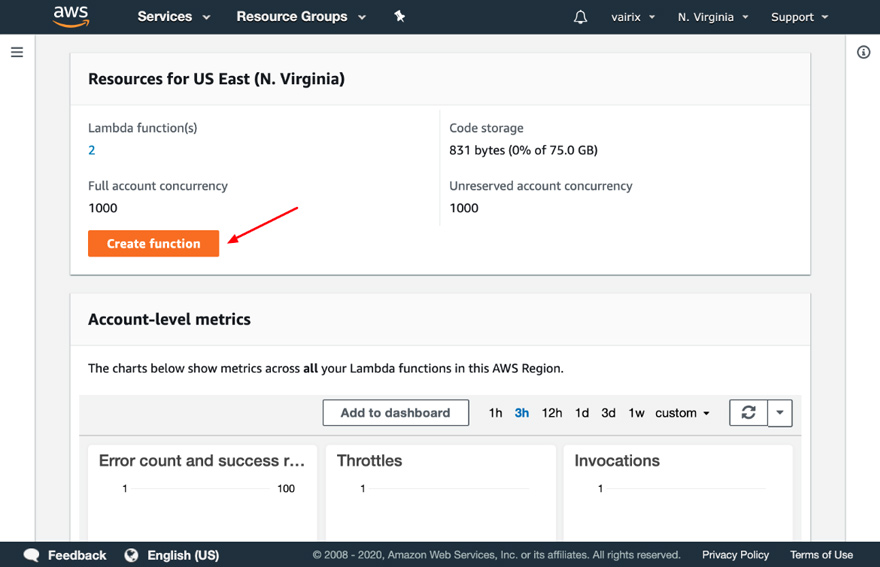
Task: Click the Account-level metrics heading
Action: click(x=169, y=319)
